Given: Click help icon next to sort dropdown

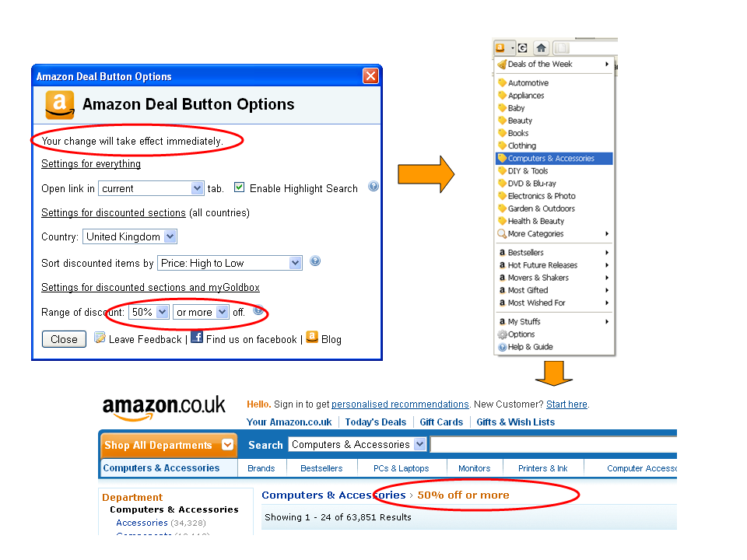Looking at the screenshot, I should click(315, 261).
